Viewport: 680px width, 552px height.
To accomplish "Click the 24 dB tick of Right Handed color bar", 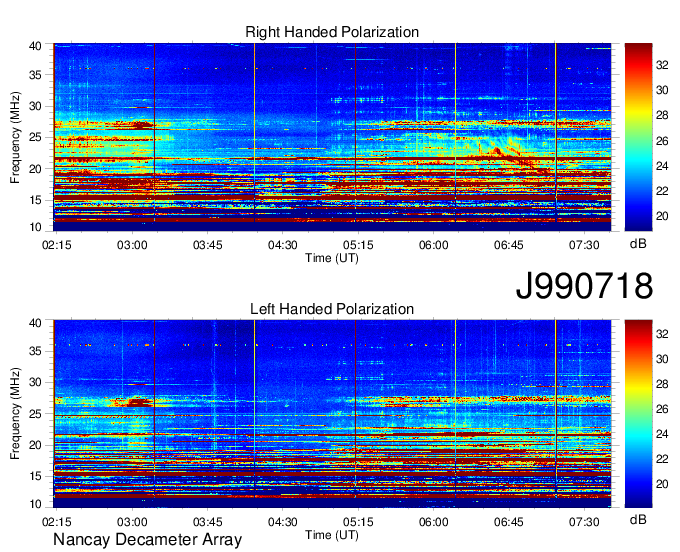I will tap(662, 166).
